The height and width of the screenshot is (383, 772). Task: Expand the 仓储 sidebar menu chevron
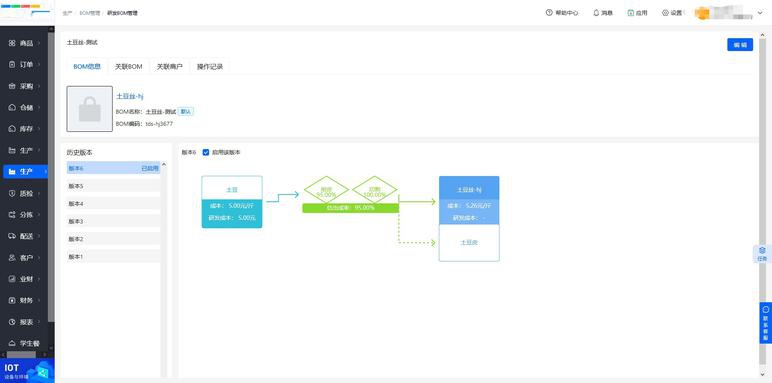point(38,107)
